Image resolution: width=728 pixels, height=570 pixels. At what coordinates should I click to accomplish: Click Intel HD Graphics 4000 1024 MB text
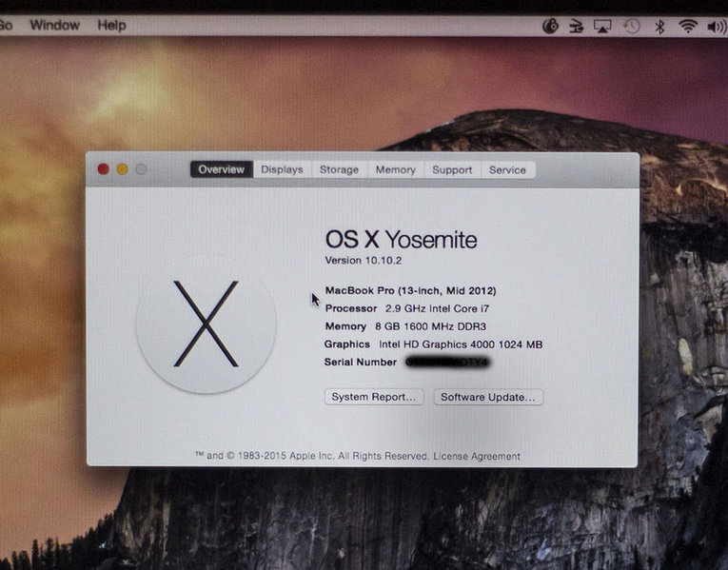coord(461,344)
